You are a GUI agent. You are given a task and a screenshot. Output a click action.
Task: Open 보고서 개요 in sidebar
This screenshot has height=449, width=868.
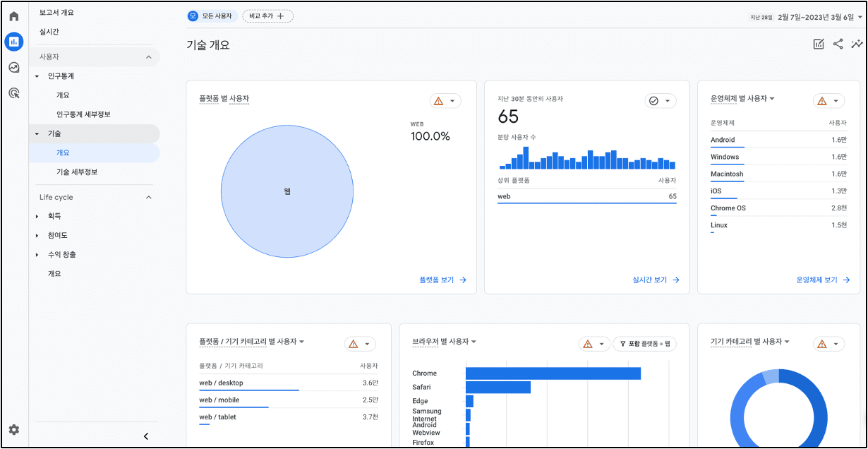tap(56, 13)
